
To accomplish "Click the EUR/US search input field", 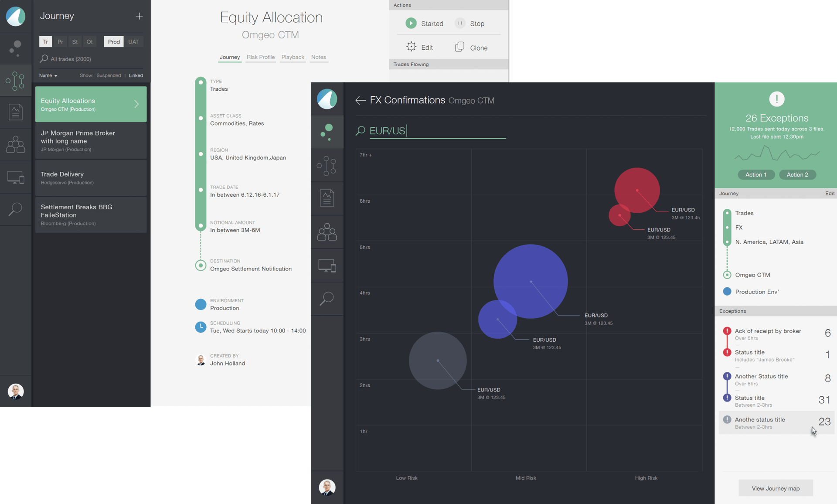I will (437, 131).
